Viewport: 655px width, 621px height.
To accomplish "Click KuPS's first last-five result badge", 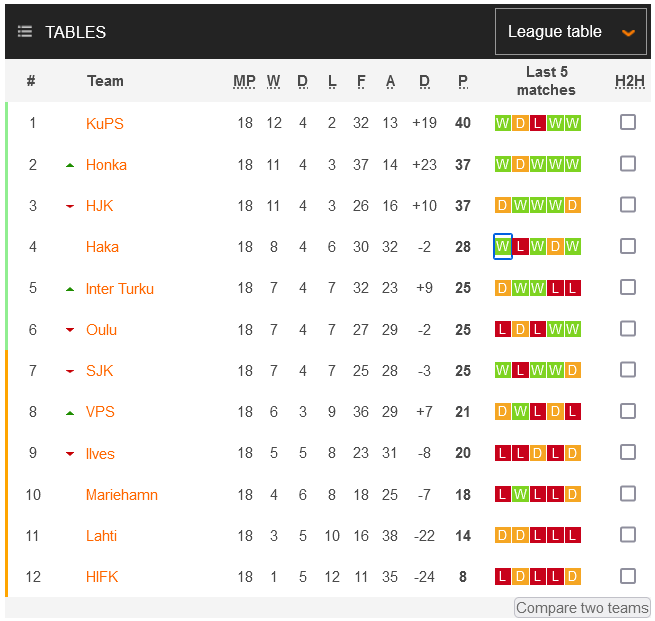I will point(503,123).
